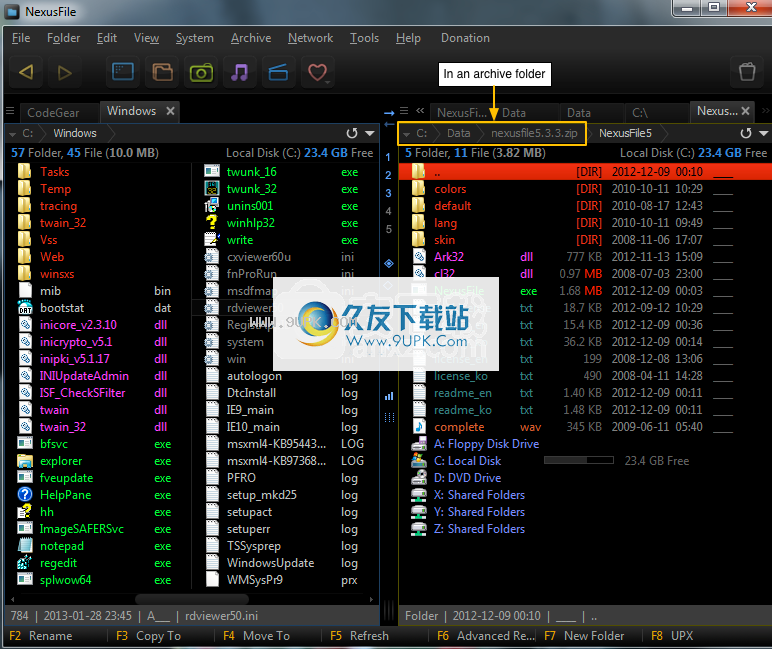Switch to the CodeGear tab
772x649 pixels.
pos(58,113)
